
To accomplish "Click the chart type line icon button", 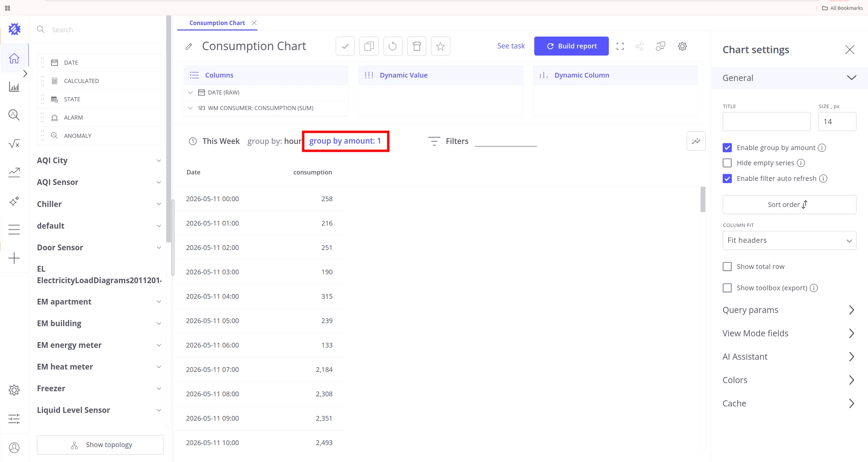I will click(x=696, y=141).
